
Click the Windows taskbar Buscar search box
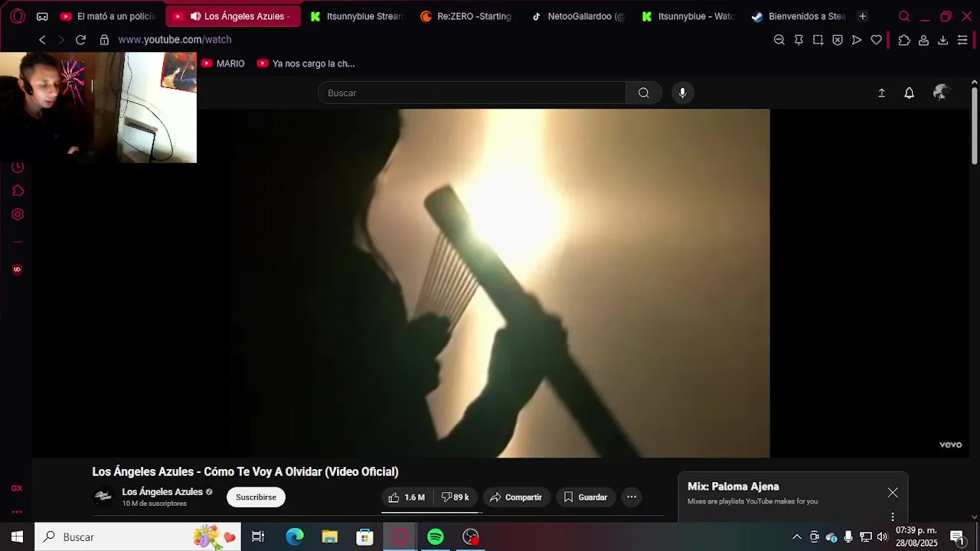pos(138,537)
